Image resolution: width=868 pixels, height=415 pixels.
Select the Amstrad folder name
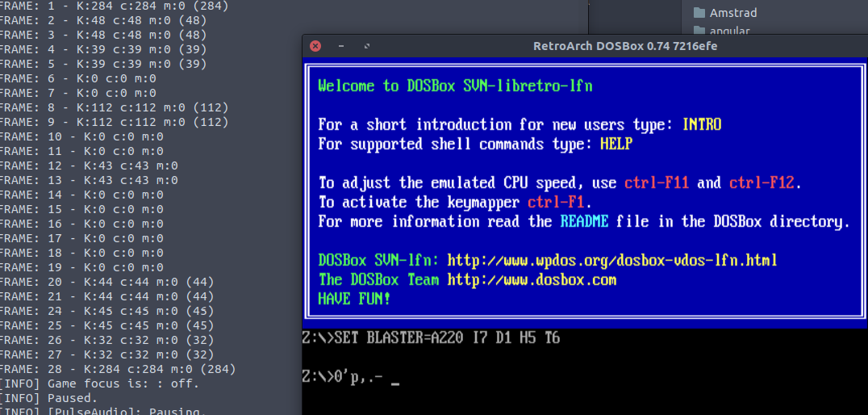733,12
